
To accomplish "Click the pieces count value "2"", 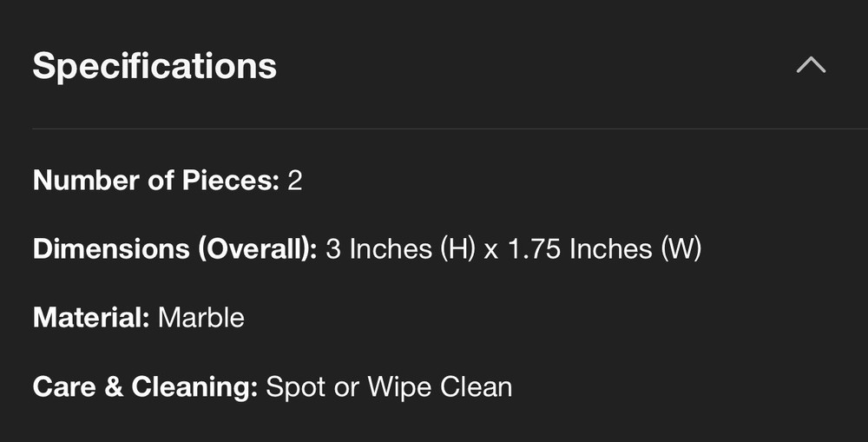I will tap(295, 181).
